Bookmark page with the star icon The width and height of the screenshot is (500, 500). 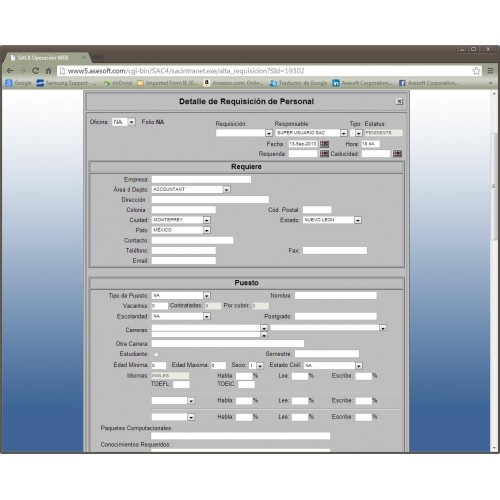476,71
